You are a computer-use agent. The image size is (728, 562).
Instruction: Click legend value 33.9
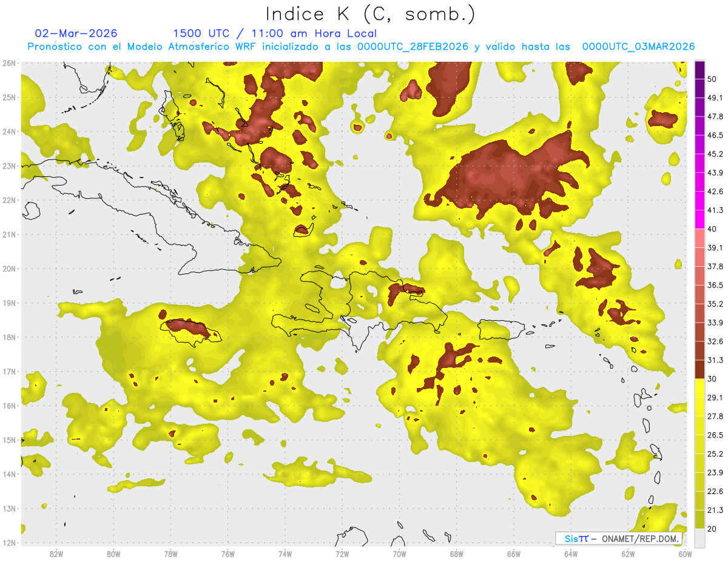tap(716, 323)
